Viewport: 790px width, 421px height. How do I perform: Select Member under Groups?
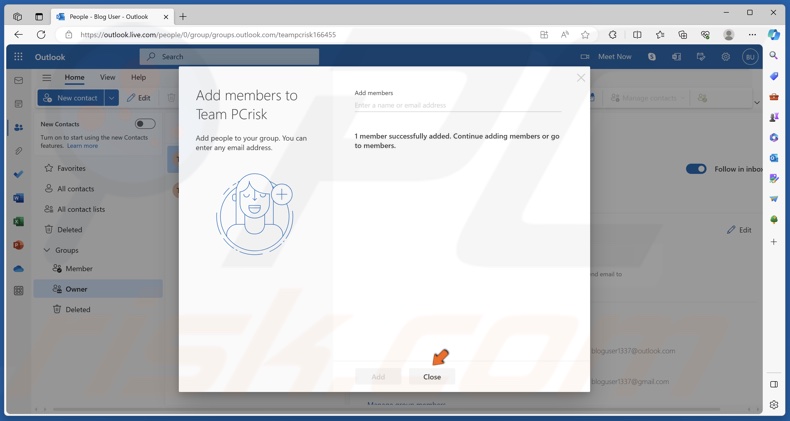point(98,268)
